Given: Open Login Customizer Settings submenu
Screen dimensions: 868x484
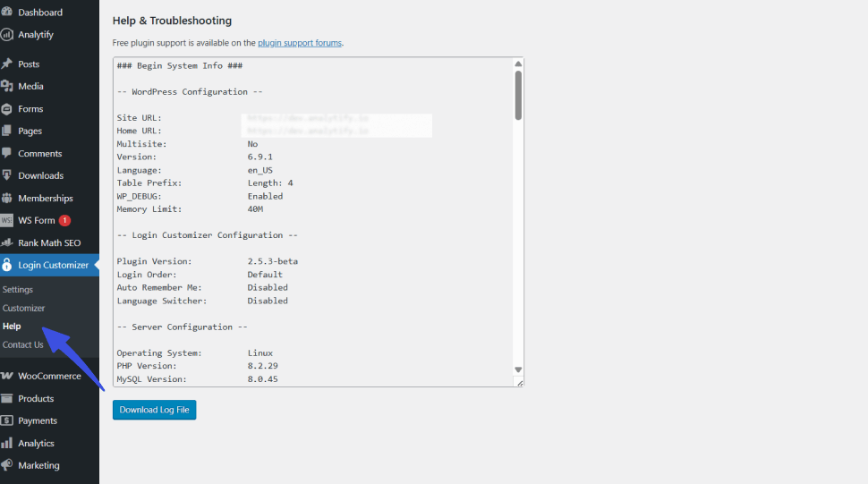Looking at the screenshot, I should point(18,289).
